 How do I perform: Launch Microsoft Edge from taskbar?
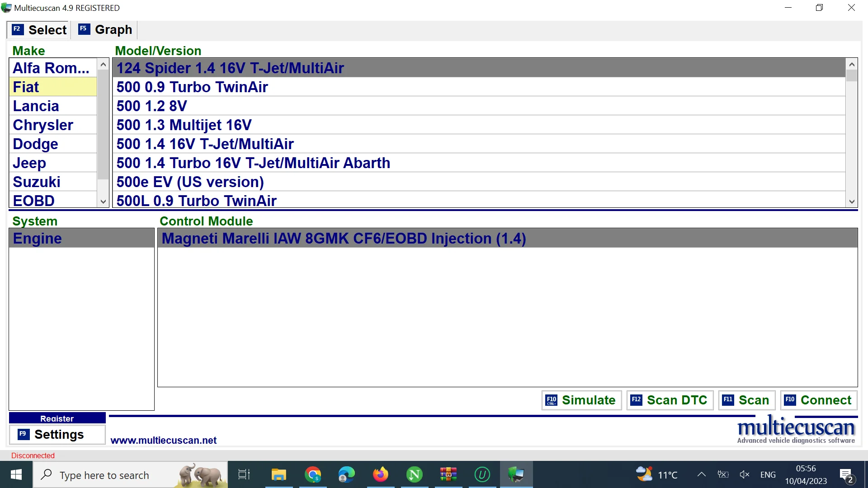347,474
